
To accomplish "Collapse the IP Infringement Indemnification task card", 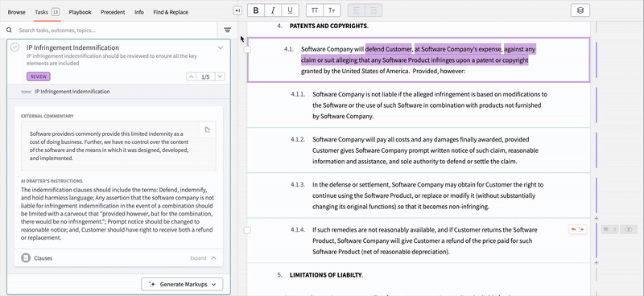I will coord(221,47).
